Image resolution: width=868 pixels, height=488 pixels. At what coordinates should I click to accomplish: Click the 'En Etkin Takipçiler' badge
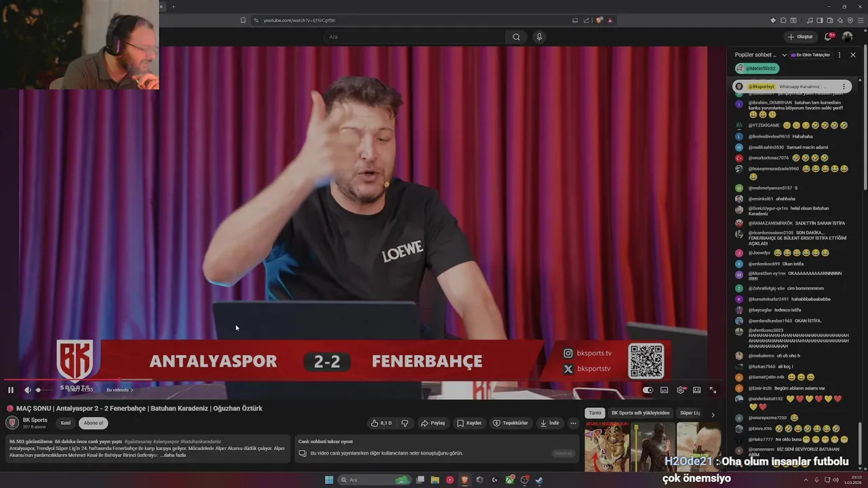pyautogui.click(x=810, y=55)
